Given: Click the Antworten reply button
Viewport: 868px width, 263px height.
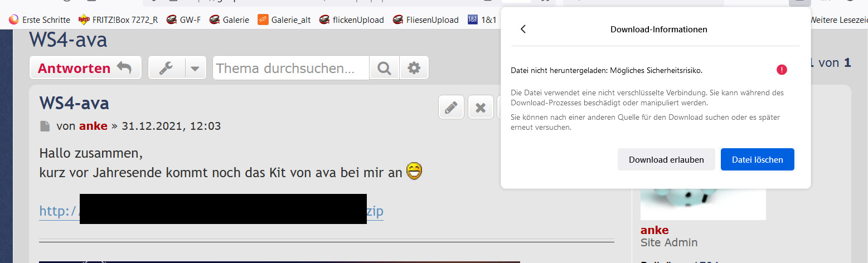Looking at the screenshot, I should (85, 68).
